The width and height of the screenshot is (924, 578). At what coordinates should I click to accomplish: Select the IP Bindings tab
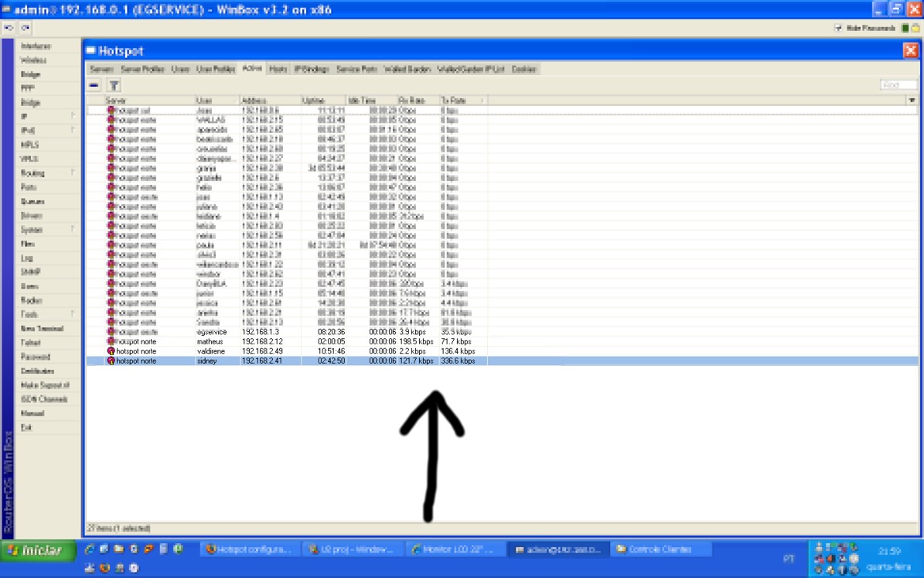(x=311, y=69)
